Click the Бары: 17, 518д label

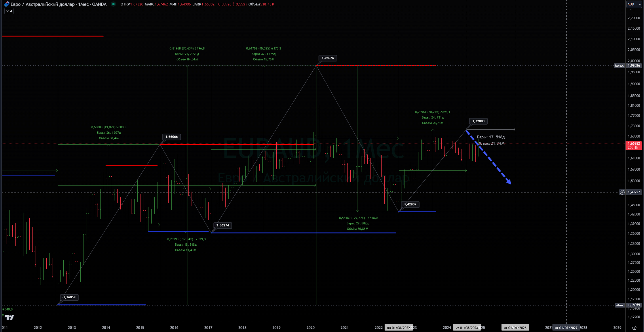pyautogui.click(x=491, y=137)
